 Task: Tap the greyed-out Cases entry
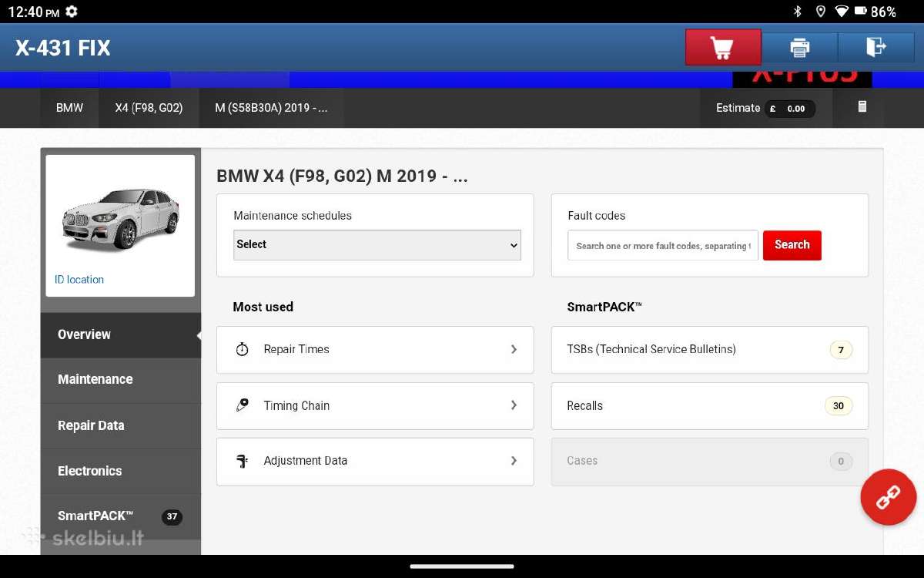coord(709,462)
